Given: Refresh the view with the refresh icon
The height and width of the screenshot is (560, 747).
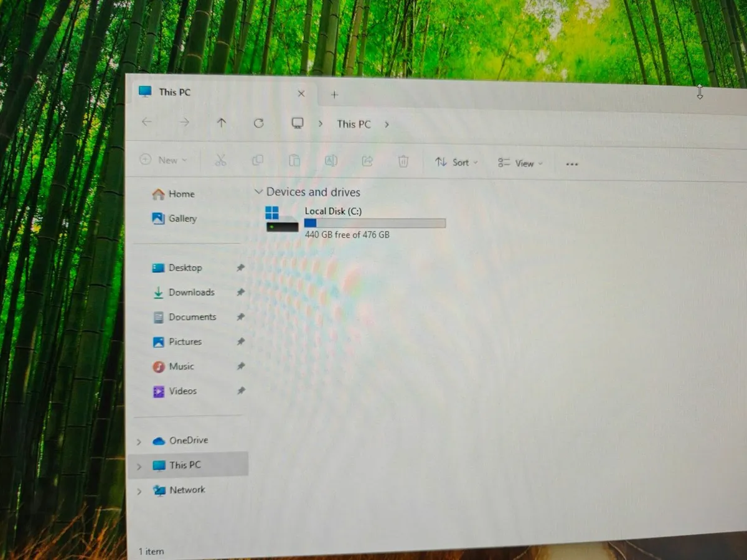Looking at the screenshot, I should 258,123.
